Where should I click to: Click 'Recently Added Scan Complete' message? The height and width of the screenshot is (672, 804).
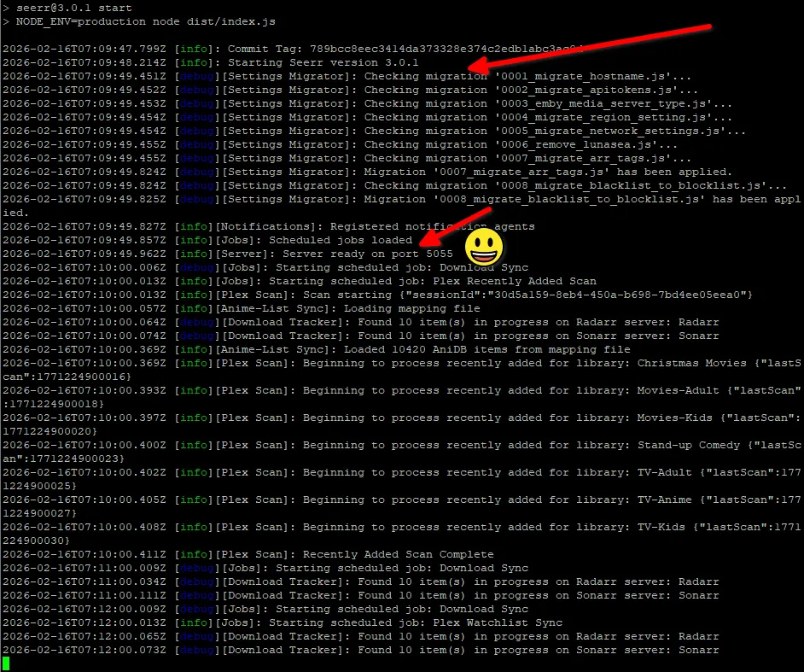[399, 554]
